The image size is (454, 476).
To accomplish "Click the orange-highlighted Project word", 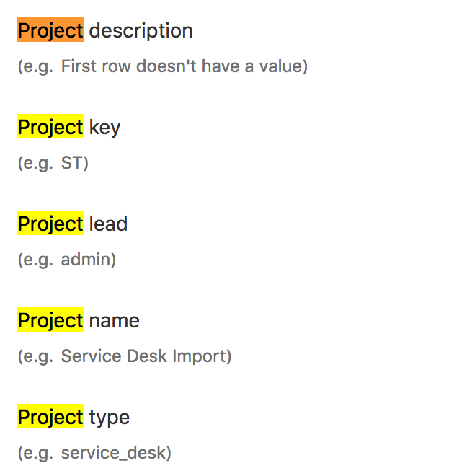I will pos(50,31).
